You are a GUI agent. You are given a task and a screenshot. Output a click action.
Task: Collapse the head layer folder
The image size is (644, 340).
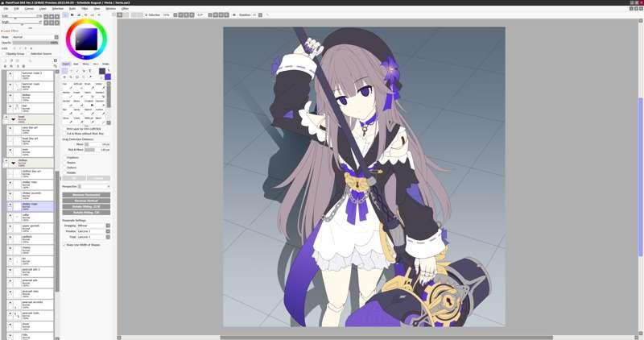point(13,119)
